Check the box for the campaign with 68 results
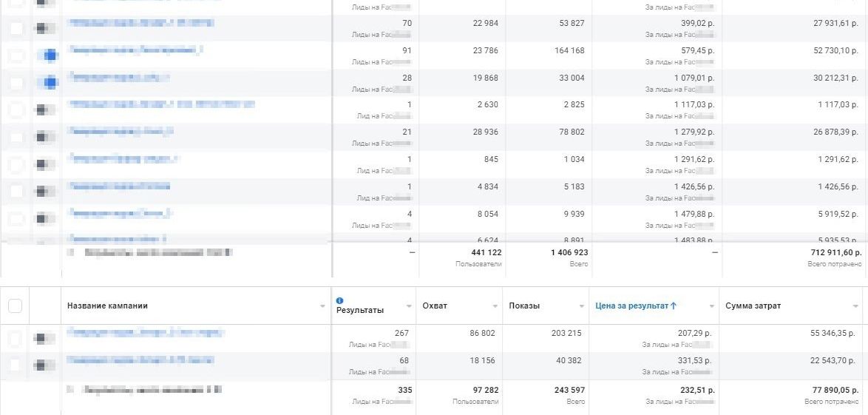Viewport: 868px width, 415px height. 16,365
